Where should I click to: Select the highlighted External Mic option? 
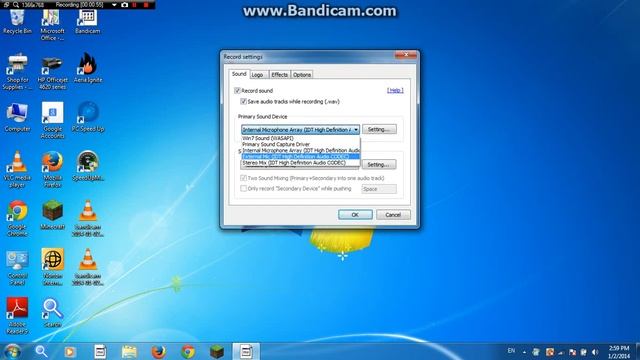click(301, 156)
